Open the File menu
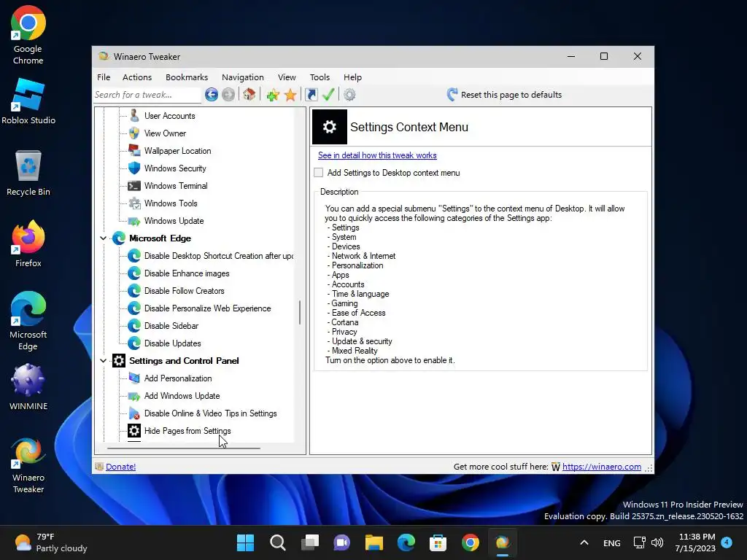Screen dimensions: 747x560 point(104,77)
